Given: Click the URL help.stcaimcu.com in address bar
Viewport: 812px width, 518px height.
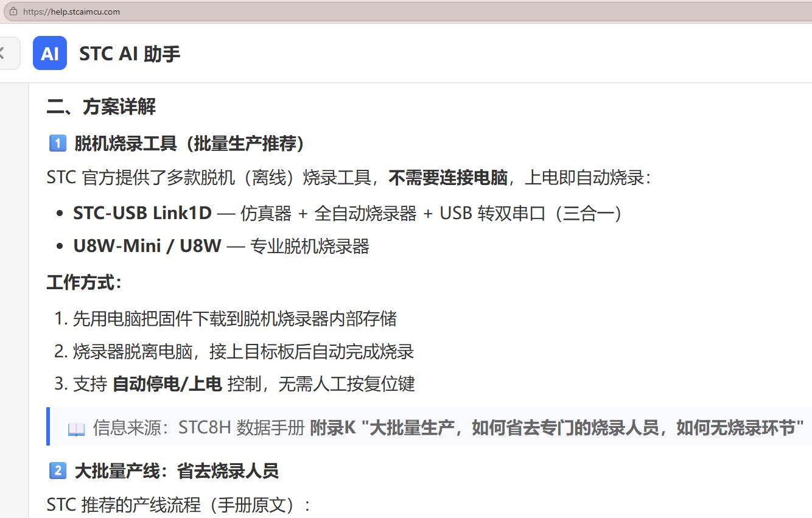Looking at the screenshot, I should tap(71, 12).
